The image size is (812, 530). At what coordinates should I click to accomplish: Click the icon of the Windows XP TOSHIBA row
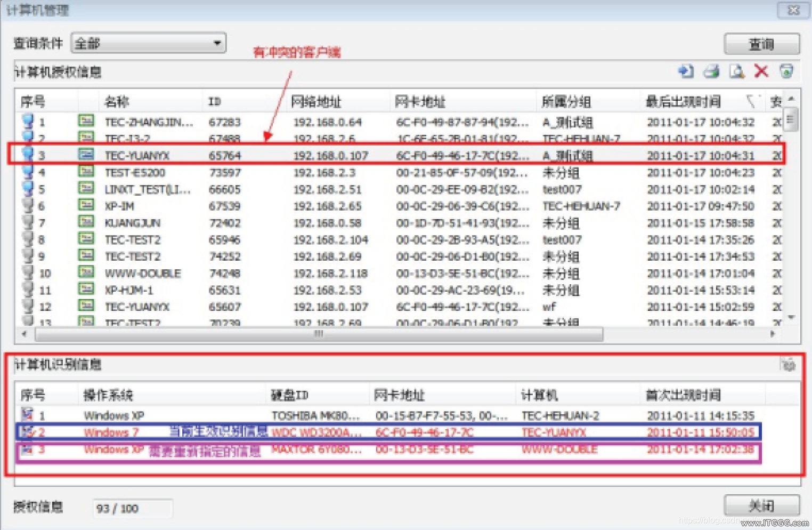[27, 414]
